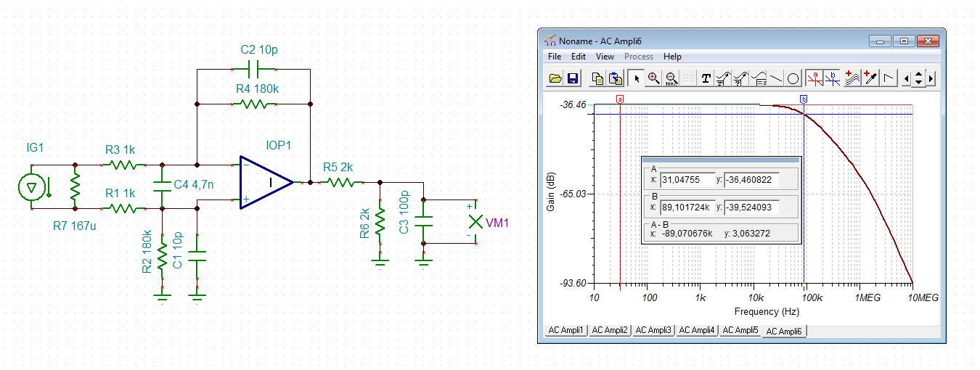
Task: Select capacitor C2 10p
Action: coord(253,70)
